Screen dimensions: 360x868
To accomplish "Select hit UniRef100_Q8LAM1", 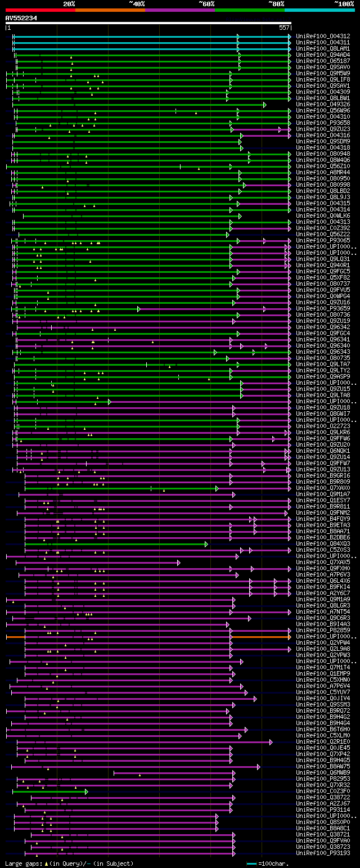I will click(323, 49).
